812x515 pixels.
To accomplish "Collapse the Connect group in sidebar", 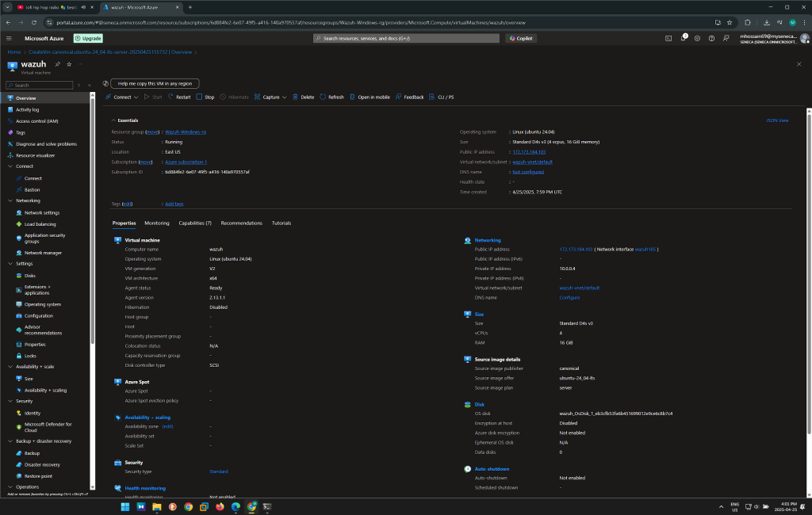I will point(10,166).
